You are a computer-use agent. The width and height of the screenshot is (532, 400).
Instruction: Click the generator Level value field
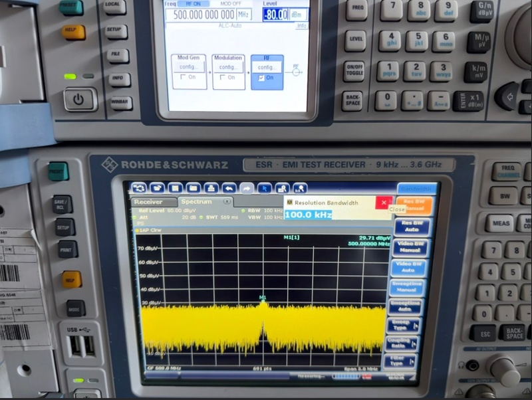(275, 15)
